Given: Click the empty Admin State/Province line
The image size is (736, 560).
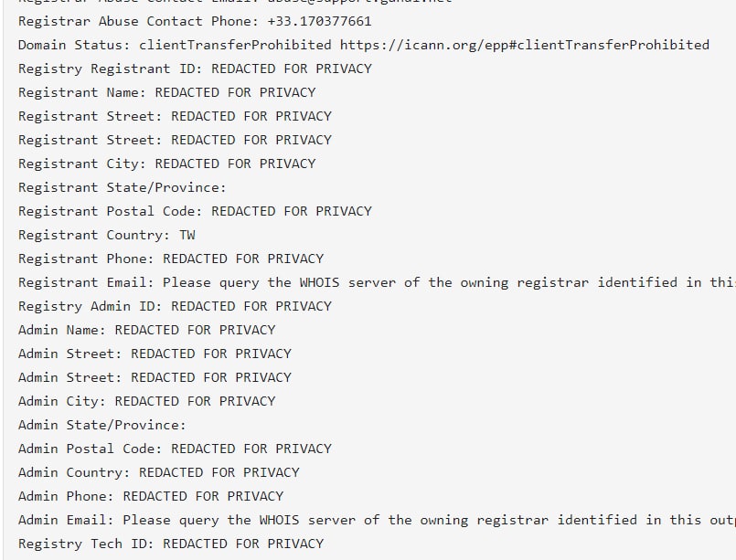Looking at the screenshot, I should [x=101, y=425].
